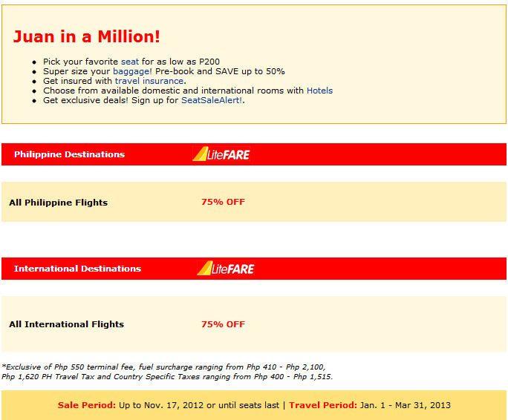The height and width of the screenshot is (420, 508).
Task: Click the Travel Period label
Action: (323, 405)
